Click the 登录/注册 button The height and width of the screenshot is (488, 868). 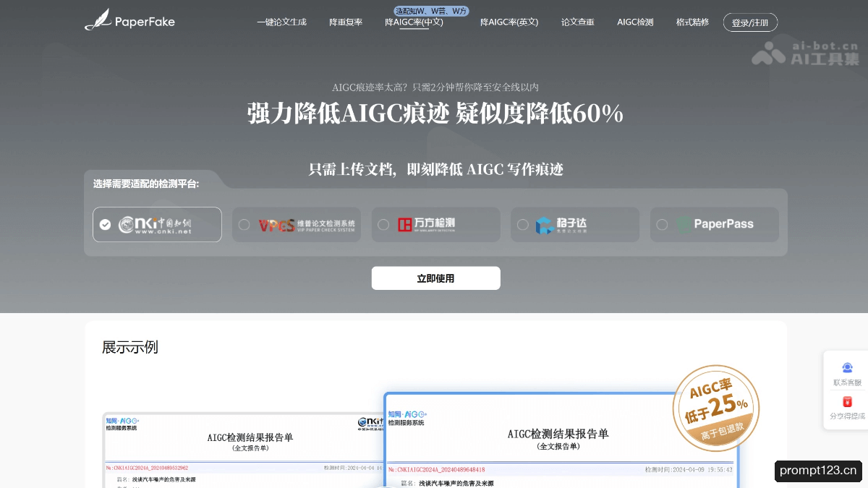coord(750,22)
